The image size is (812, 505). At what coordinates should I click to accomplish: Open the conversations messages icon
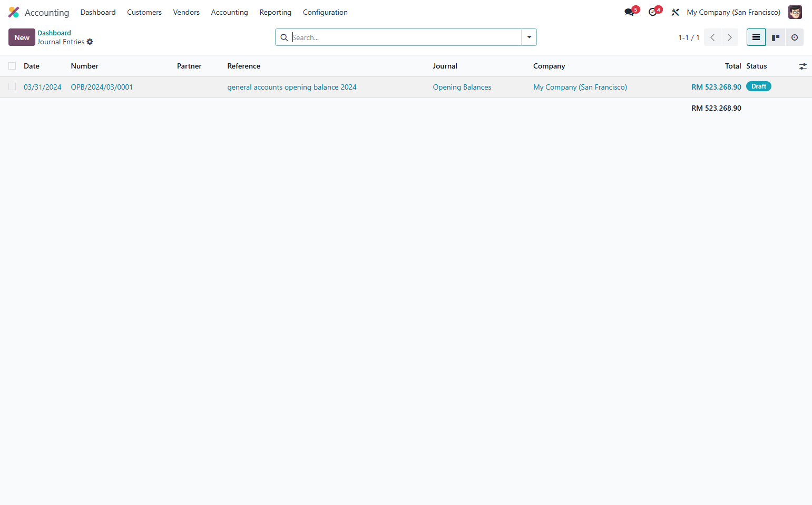[629, 12]
